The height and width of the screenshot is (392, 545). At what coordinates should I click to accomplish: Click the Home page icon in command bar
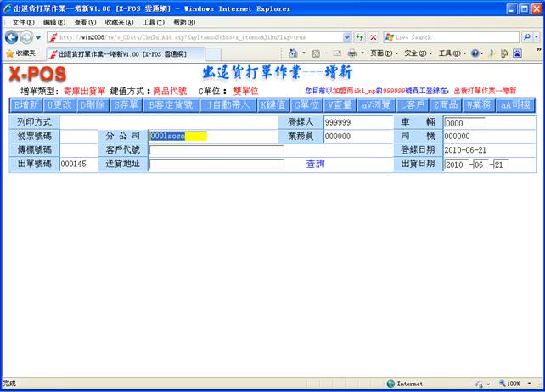click(x=292, y=53)
